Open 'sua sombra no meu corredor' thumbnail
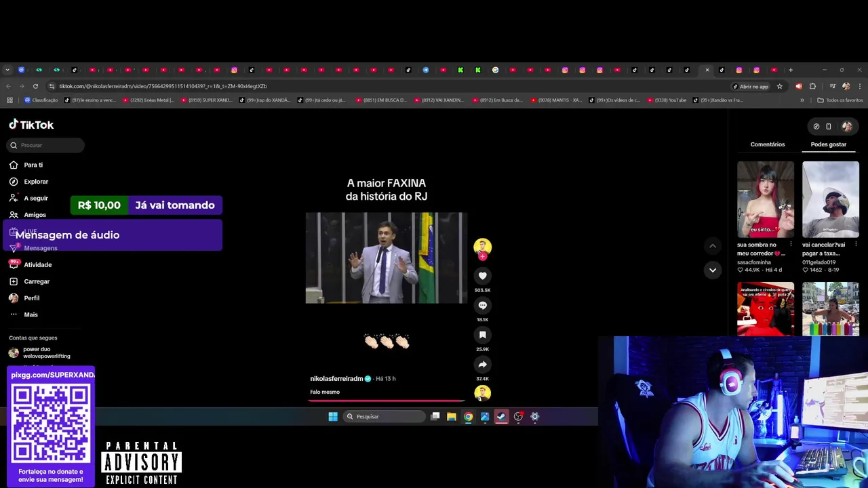This screenshot has width=868, height=488. point(766,199)
